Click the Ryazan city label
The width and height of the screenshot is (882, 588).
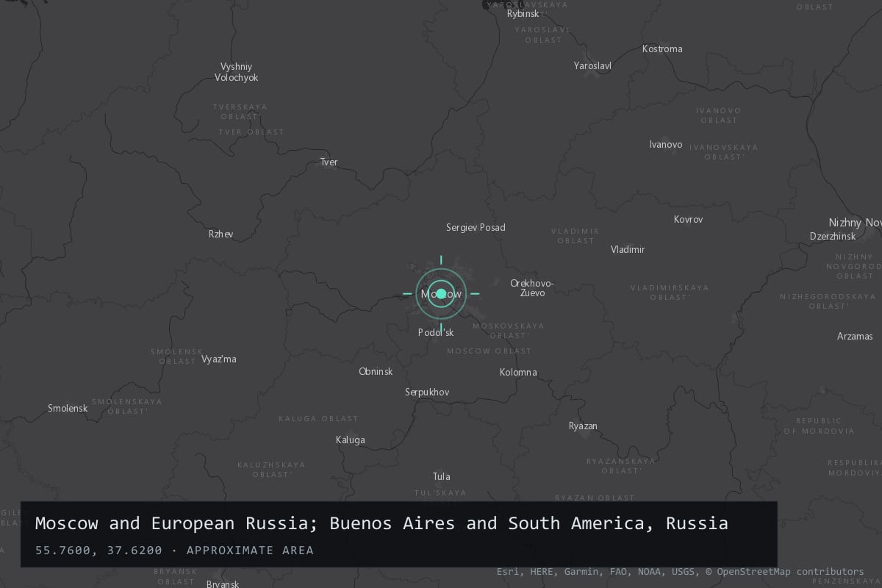[583, 426]
